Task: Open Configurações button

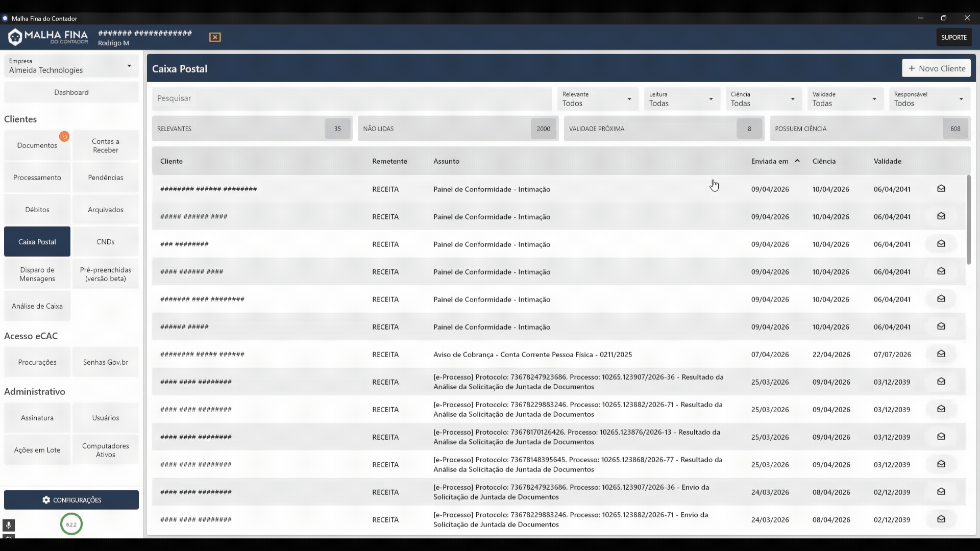Action: click(x=71, y=500)
